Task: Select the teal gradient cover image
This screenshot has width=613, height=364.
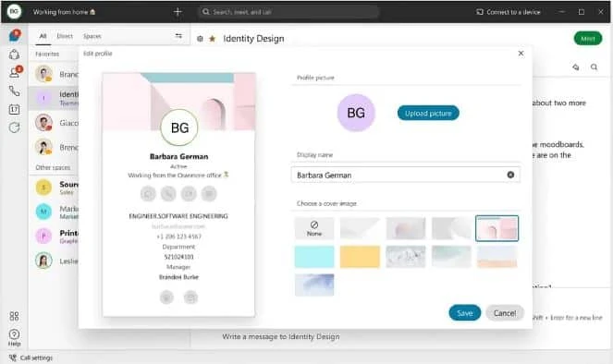Action: coord(451,257)
